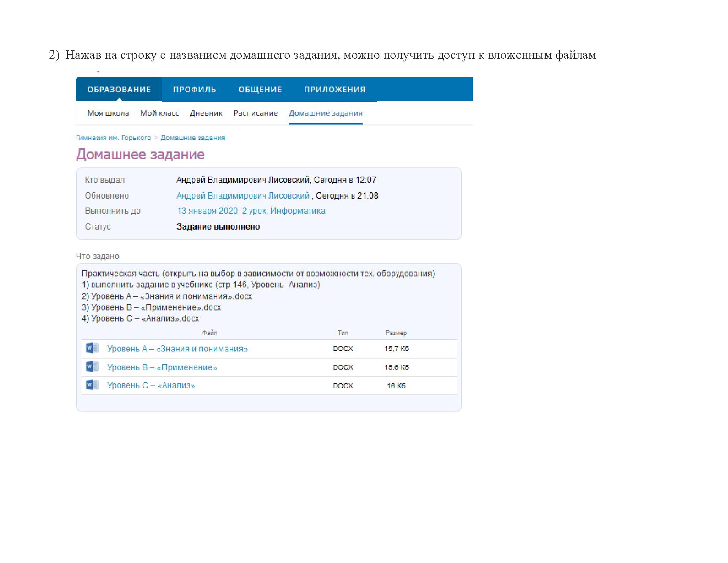Click task line about учебнике стр 146
This screenshot has height=563, width=728.
[201, 285]
